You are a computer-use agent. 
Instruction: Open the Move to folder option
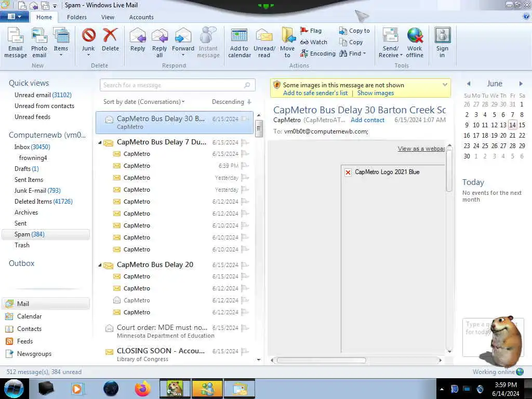(287, 43)
